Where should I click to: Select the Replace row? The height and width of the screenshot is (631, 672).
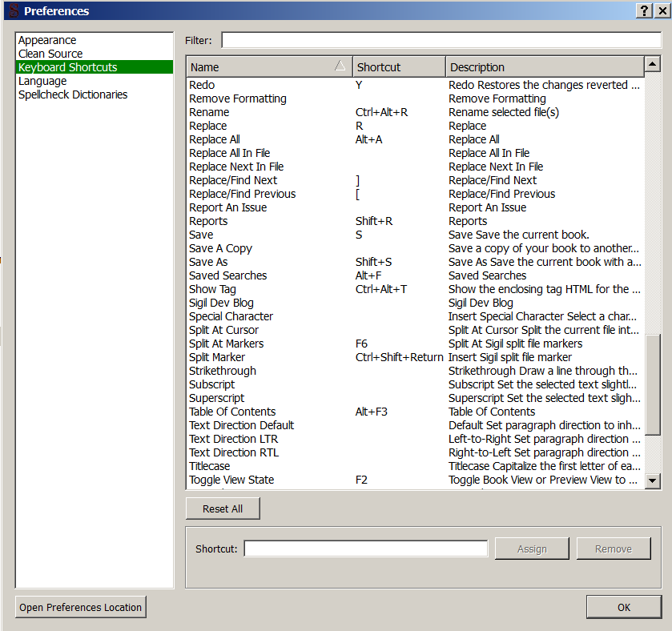point(415,126)
